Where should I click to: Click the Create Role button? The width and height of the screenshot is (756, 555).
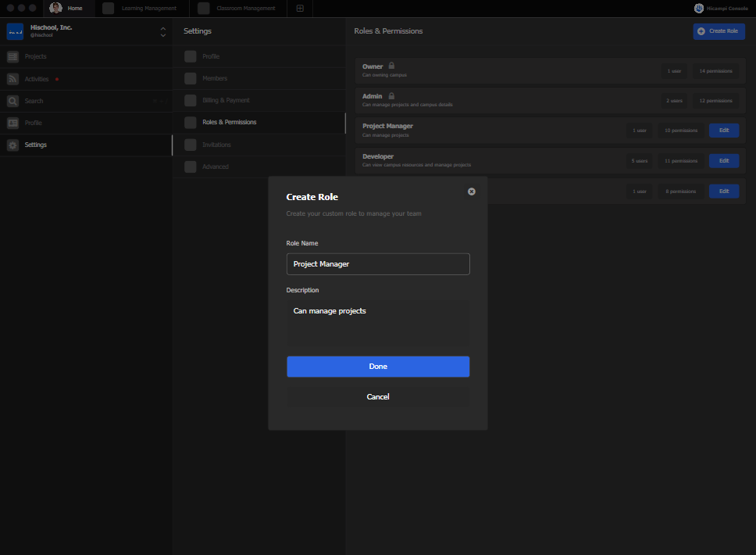[x=719, y=31]
